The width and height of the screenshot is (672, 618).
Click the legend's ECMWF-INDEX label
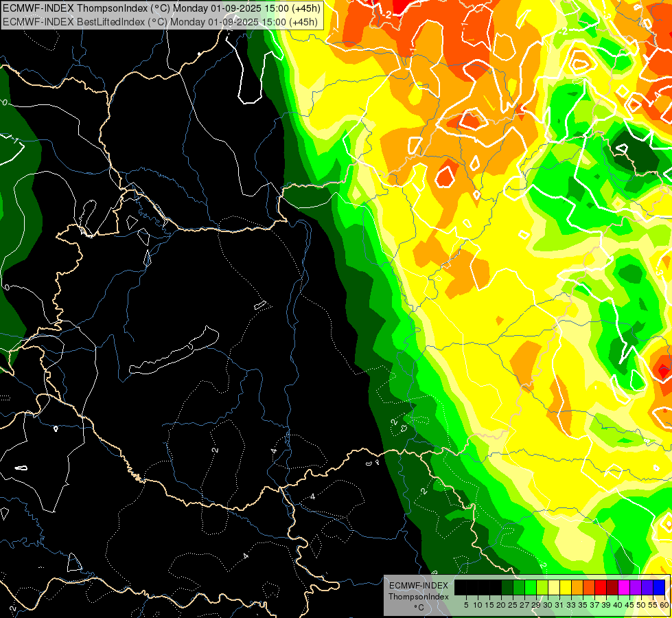point(419,586)
